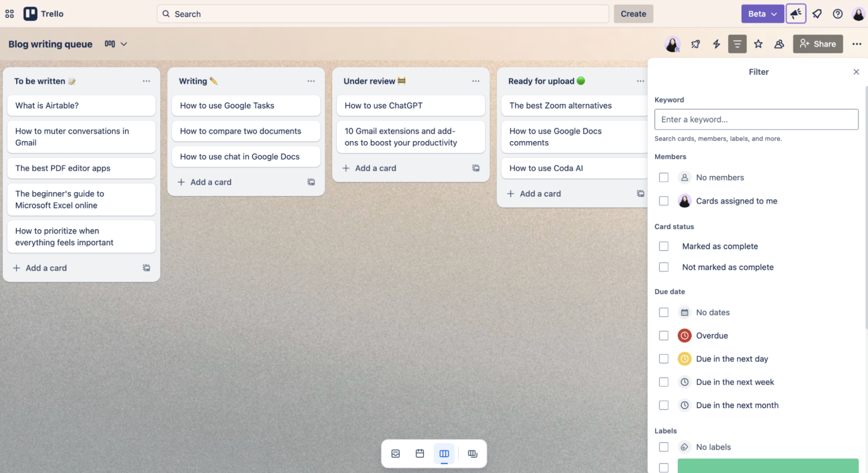Open notifications icon in top bar
Image resolution: width=868 pixels, height=473 pixels.
(x=817, y=14)
